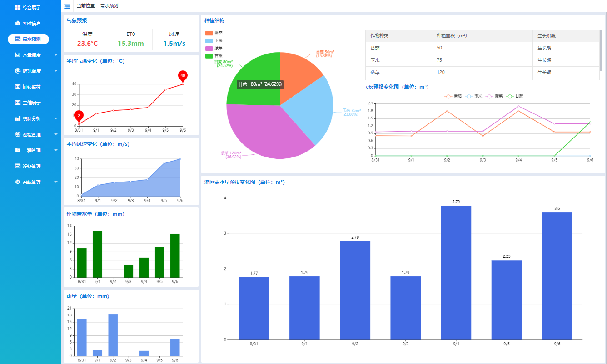
Task: Toggle 菠菜 in the pie chart legend
Action: tap(214, 48)
